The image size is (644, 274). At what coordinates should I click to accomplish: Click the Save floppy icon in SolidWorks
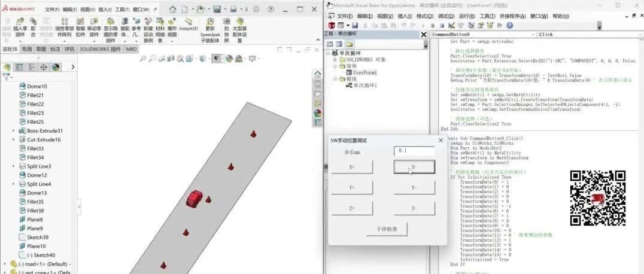[x=217, y=9]
